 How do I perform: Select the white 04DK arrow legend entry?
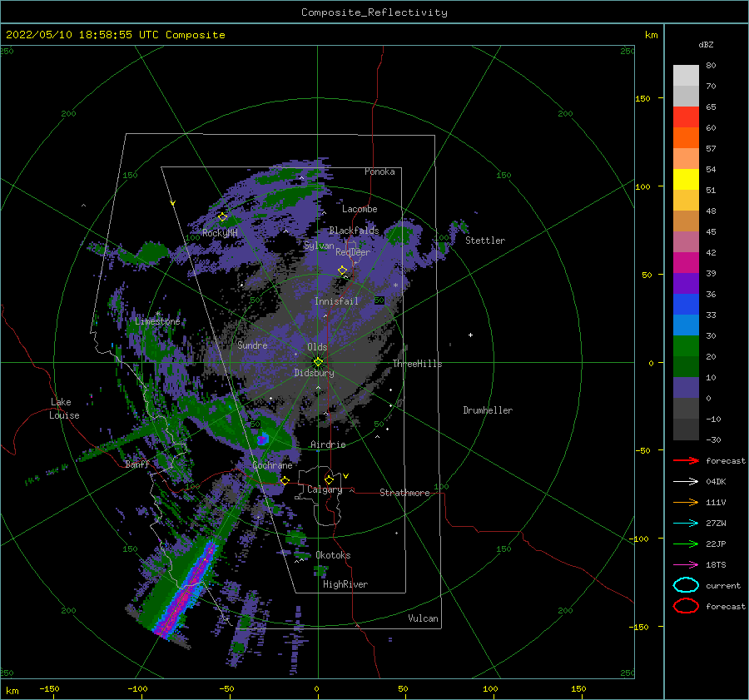686,482
